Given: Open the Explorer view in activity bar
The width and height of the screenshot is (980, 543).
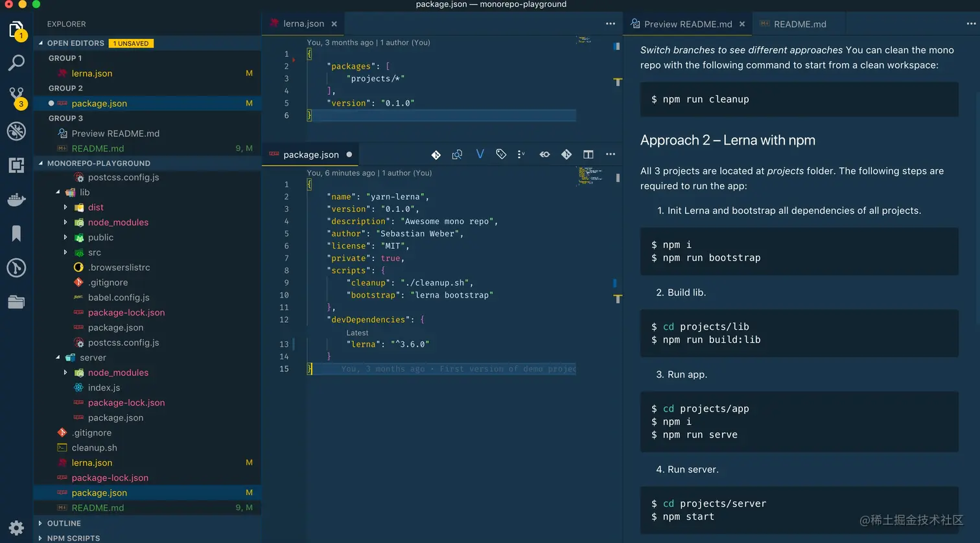Looking at the screenshot, I should (16, 30).
